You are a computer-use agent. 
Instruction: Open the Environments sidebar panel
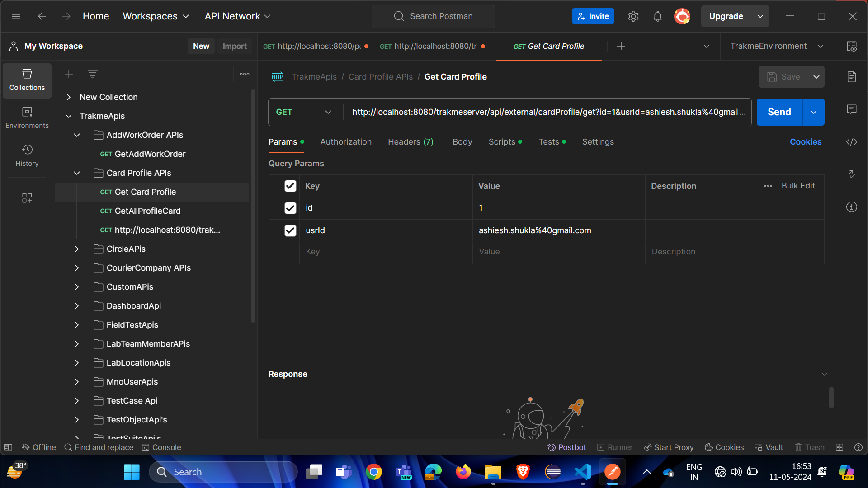27,118
